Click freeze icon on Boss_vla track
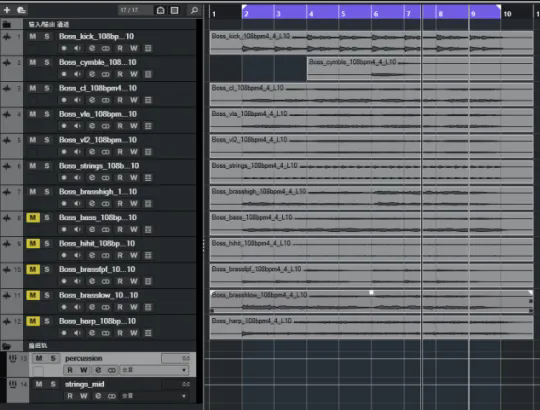 click(105, 126)
